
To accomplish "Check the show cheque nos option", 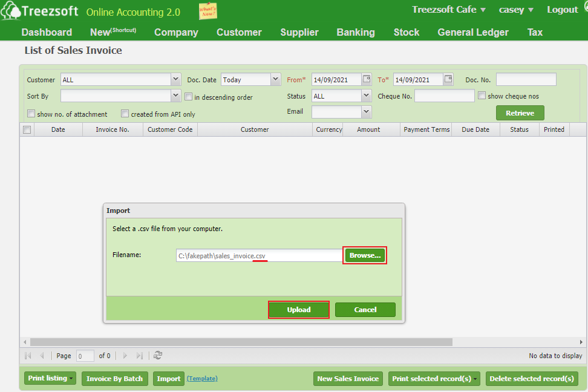I will point(482,96).
